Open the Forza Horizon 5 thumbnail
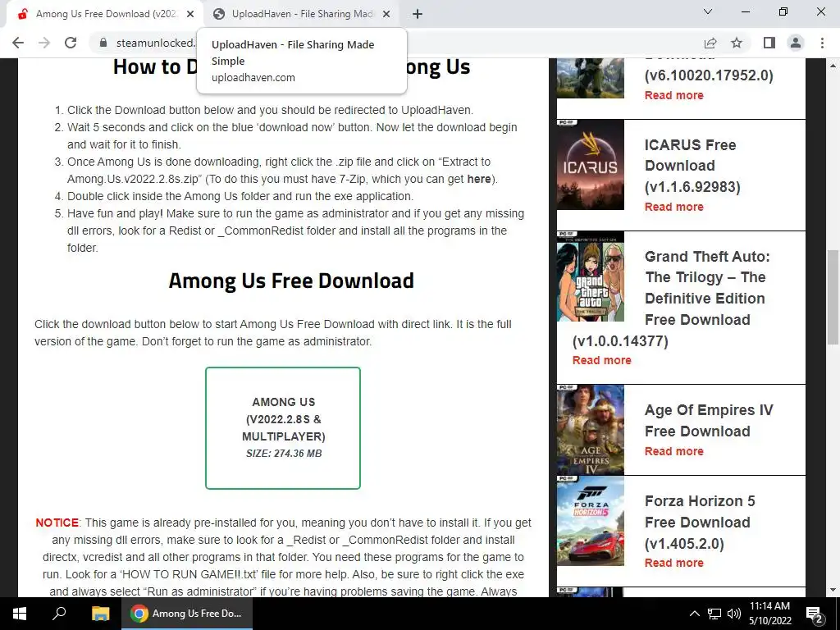Screen dimensions: 840x630 click(591, 521)
